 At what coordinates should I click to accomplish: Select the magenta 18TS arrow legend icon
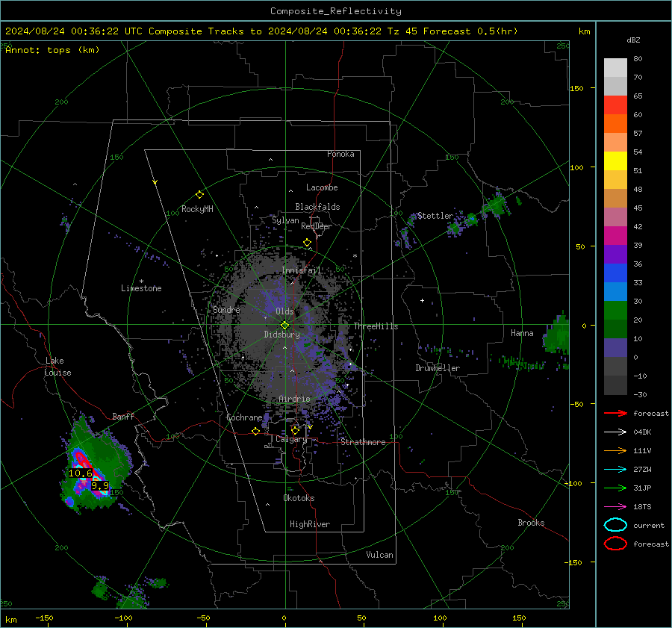point(615,507)
